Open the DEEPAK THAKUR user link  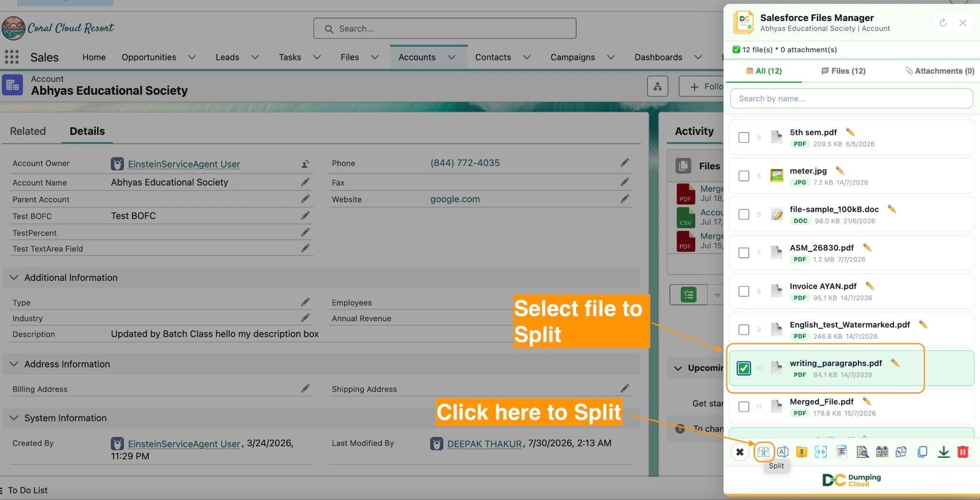tap(484, 444)
